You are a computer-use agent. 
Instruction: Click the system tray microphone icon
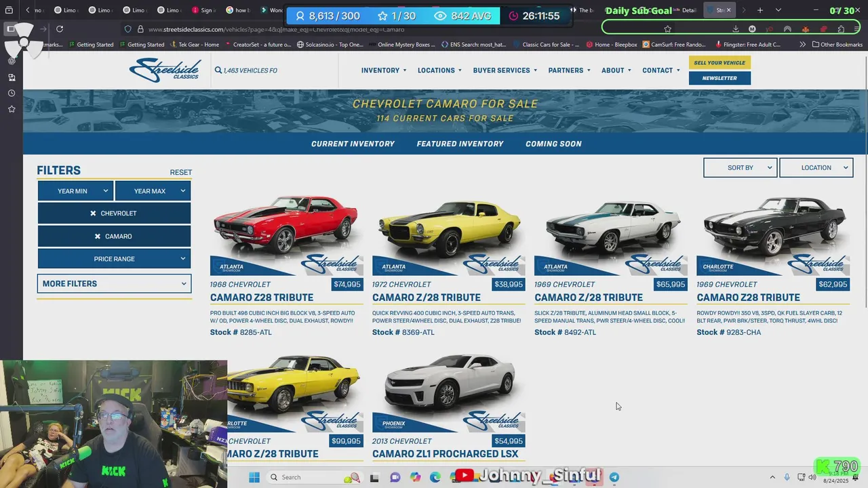[x=787, y=477]
